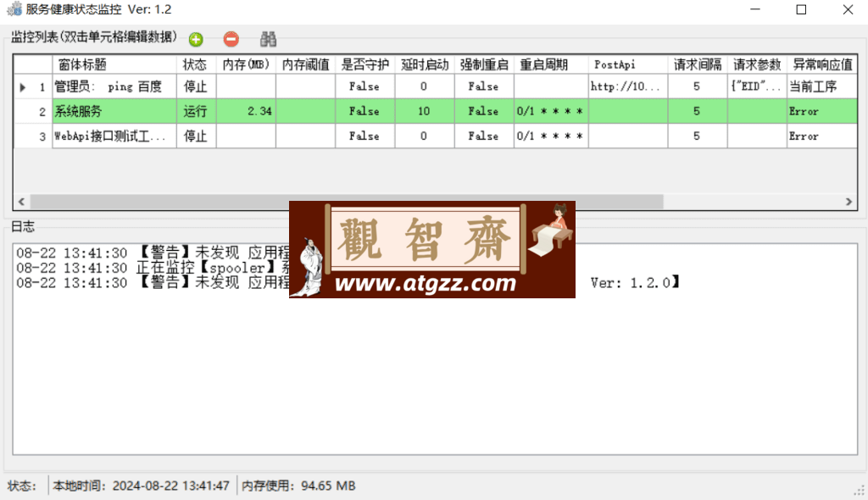Image resolution: width=868 pixels, height=500 pixels.
Task: Maximize the 服务健康状态监控 window
Action: [x=801, y=9]
